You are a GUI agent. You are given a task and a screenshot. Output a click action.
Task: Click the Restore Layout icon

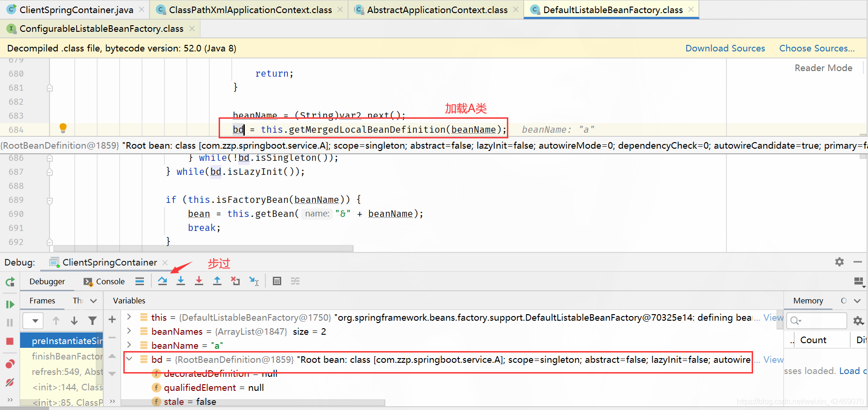(x=859, y=281)
